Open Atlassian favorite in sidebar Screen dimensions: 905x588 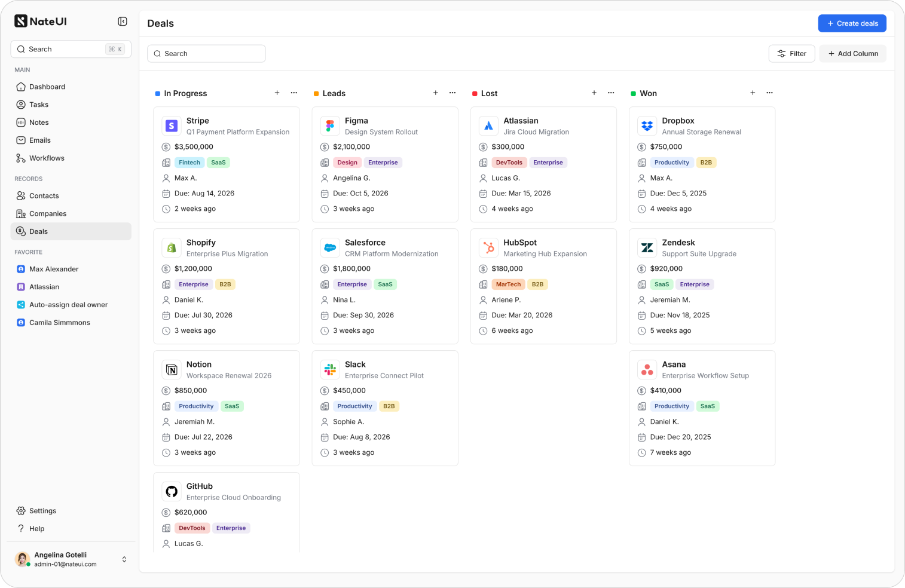71,287
